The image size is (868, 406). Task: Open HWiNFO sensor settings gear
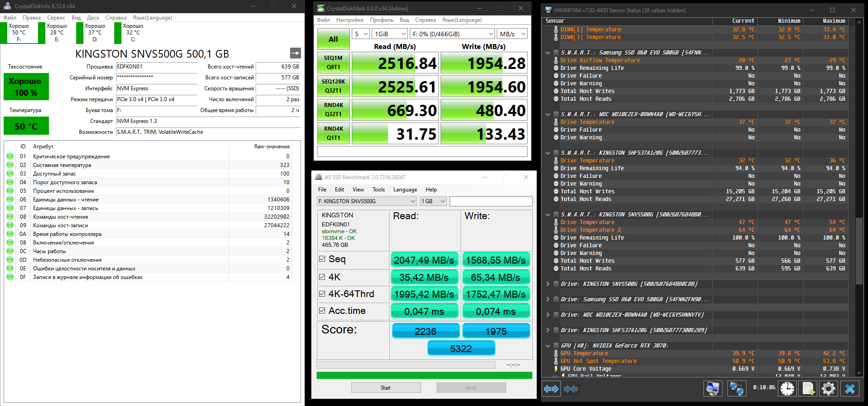coord(828,388)
